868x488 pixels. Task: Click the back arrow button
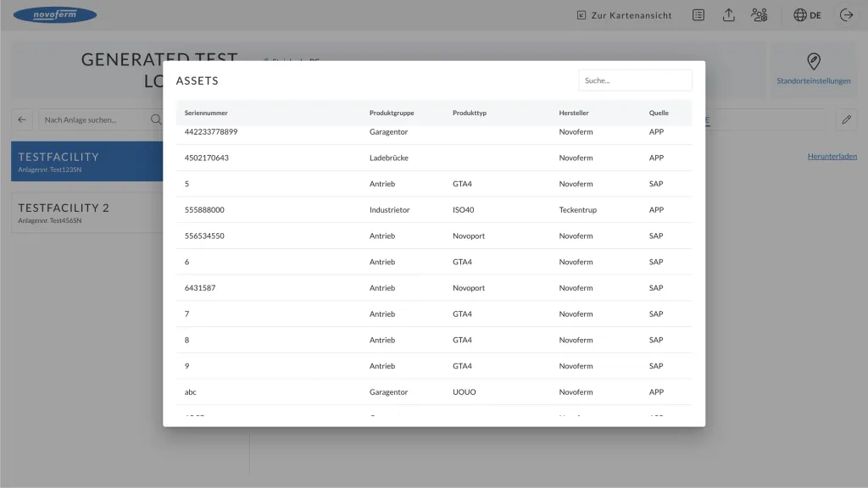point(22,119)
